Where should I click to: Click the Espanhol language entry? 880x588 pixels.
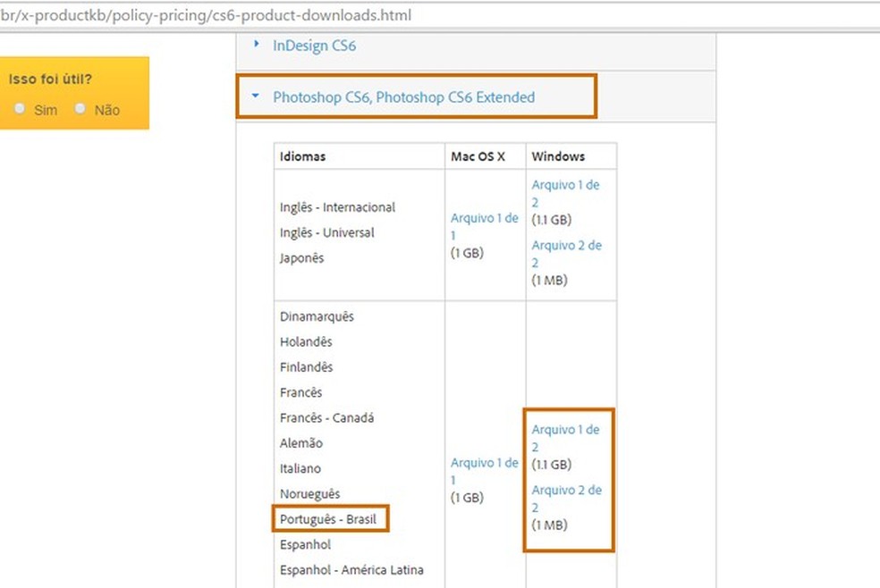305,545
